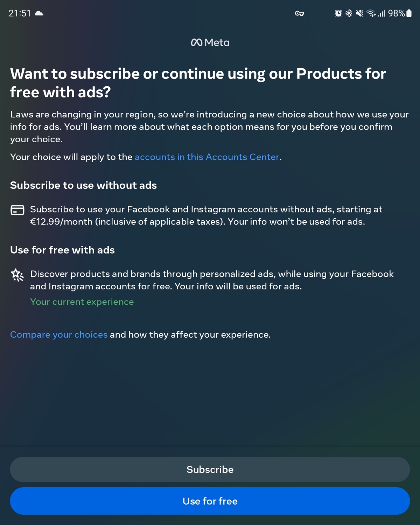
Task: Click the sparkle star ads icon
Action: [x=17, y=275]
